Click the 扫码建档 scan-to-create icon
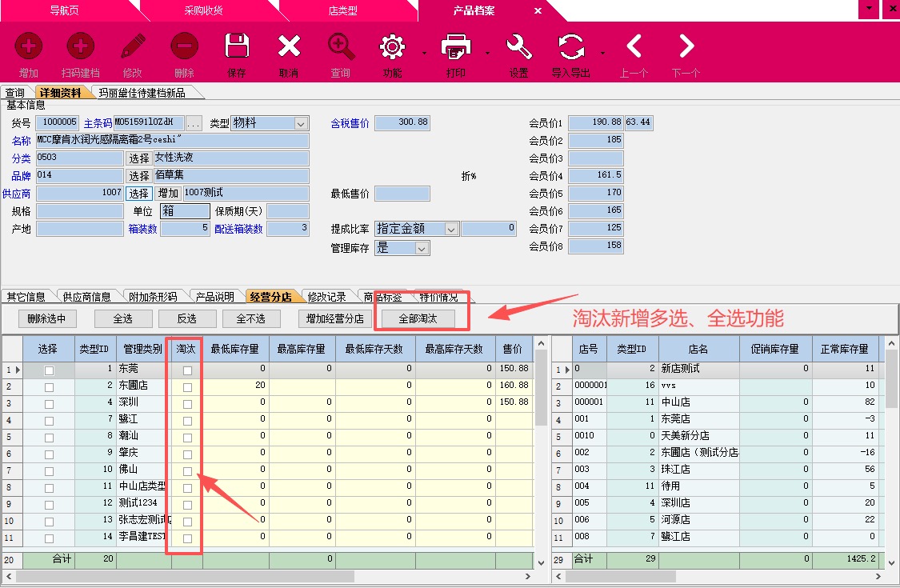Screen dimensions: 900x588 pyautogui.click(x=80, y=47)
